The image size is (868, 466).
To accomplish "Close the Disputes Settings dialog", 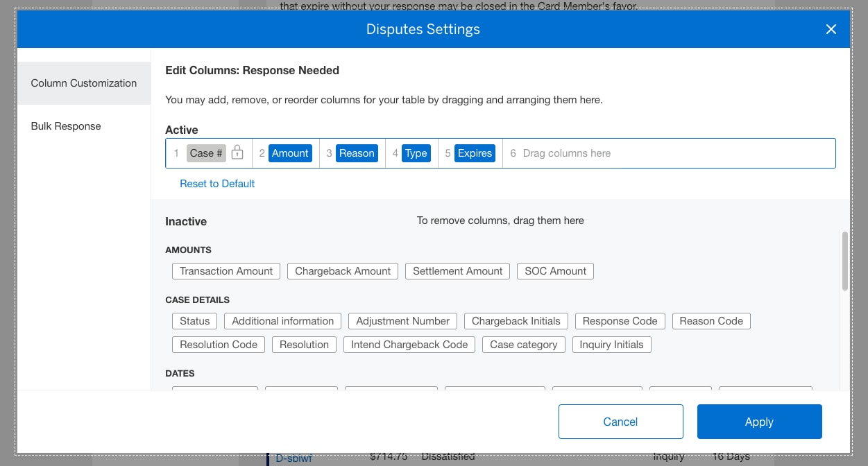I will [x=831, y=29].
